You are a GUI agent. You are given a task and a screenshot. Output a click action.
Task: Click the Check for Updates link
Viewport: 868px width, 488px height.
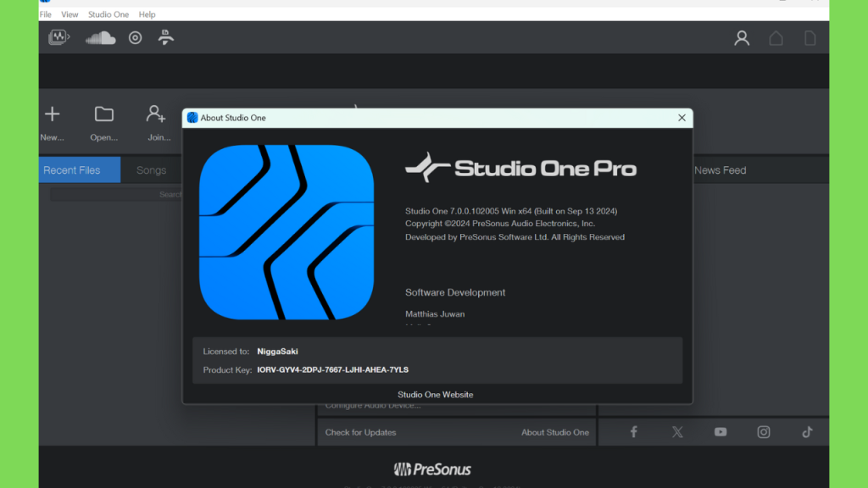pos(360,432)
